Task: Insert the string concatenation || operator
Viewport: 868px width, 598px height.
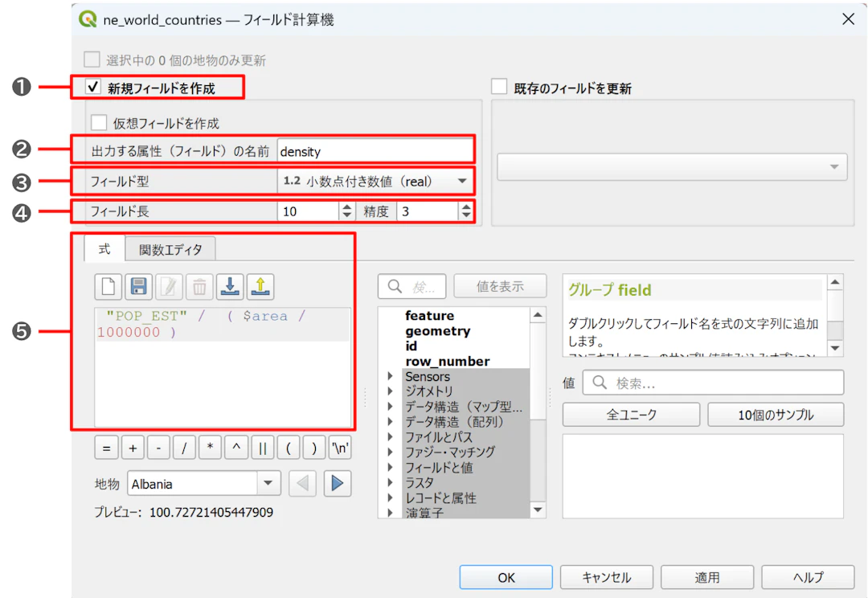Action: pos(262,448)
